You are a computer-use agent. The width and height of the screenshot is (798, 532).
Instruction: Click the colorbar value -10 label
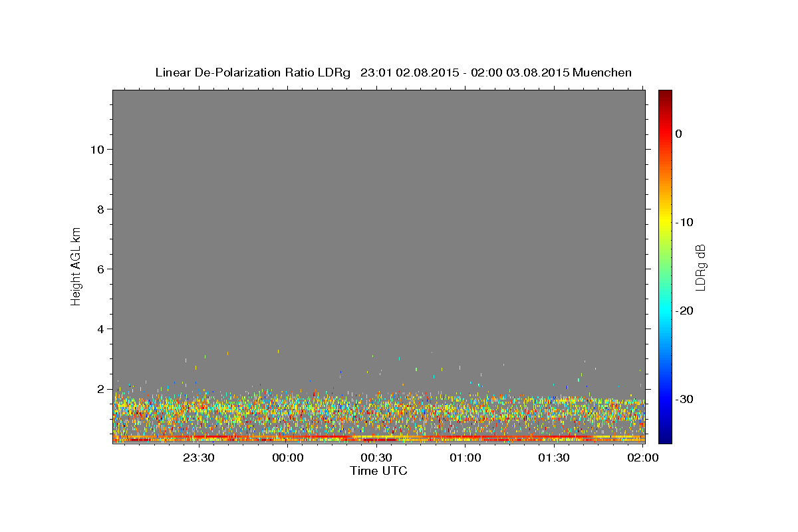685,222
